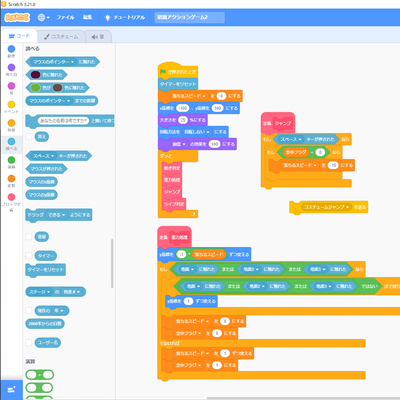Image resolution: width=400 pixels, height=400 pixels.
Task: Open the globe language menu
Action: (43, 17)
